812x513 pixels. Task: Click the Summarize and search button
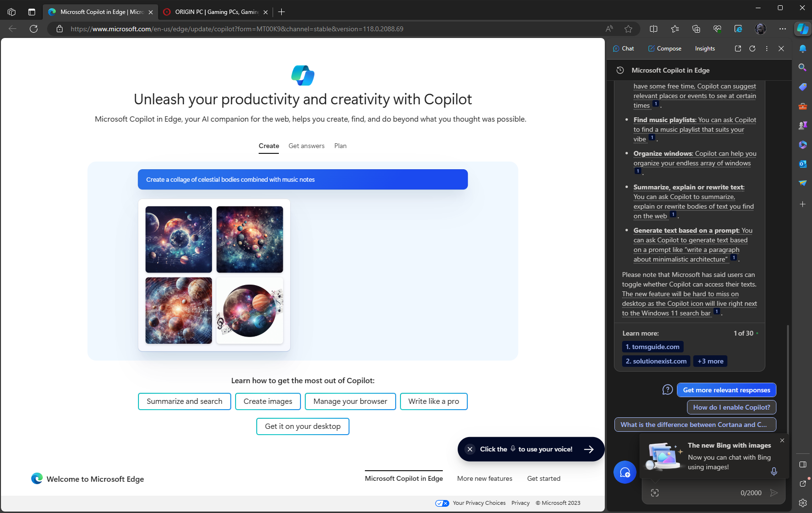tap(185, 401)
